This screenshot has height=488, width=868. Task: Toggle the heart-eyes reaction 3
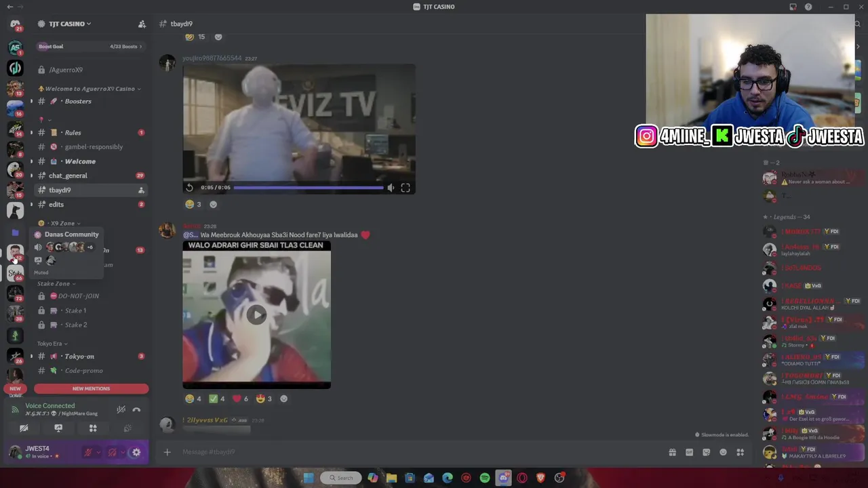coord(264,399)
